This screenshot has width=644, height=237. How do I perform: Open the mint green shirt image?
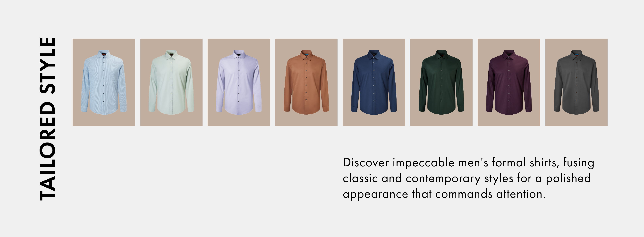[x=171, y=82]
